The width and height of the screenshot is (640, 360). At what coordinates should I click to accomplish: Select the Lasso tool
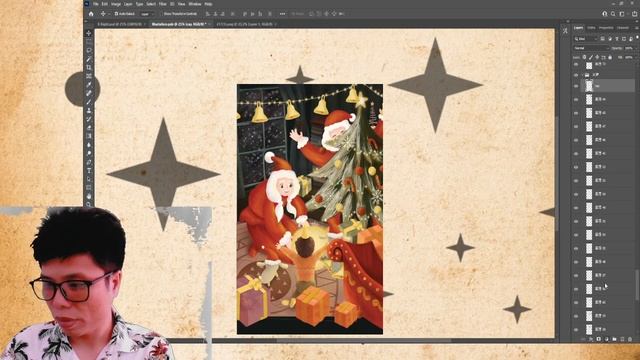(89, 50)
